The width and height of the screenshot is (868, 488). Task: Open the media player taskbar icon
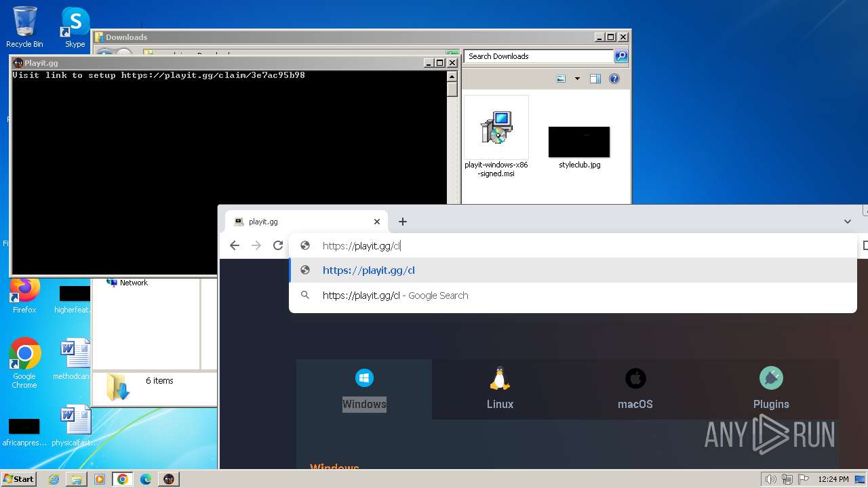click(100, 479)
